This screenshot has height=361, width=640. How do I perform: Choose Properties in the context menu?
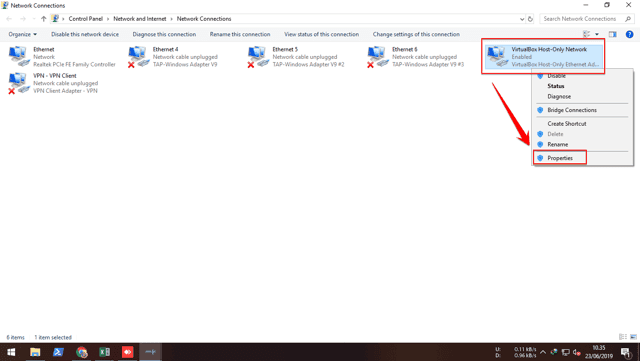[560, 158]
